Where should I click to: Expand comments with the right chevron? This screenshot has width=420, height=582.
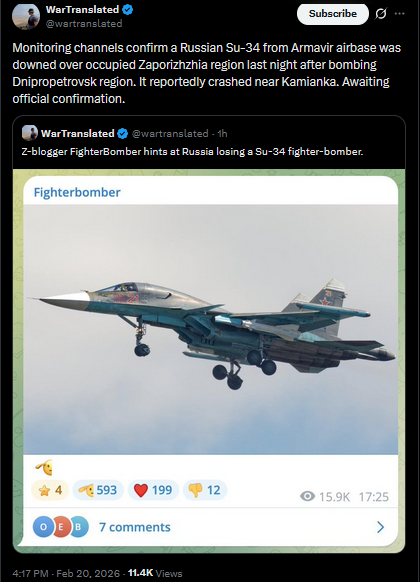point(380,527)
